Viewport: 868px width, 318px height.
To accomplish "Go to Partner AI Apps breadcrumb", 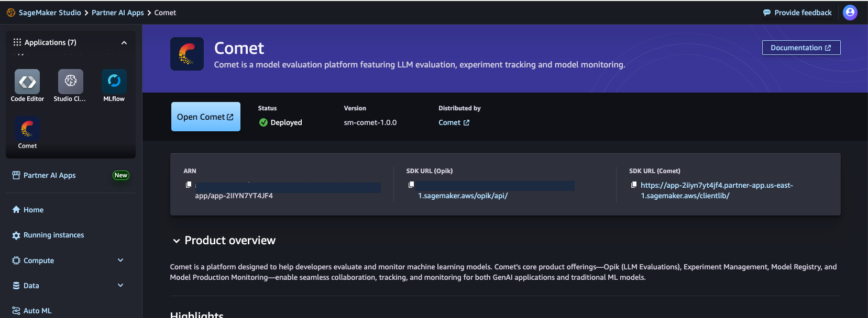I will (x=118, y=13).
